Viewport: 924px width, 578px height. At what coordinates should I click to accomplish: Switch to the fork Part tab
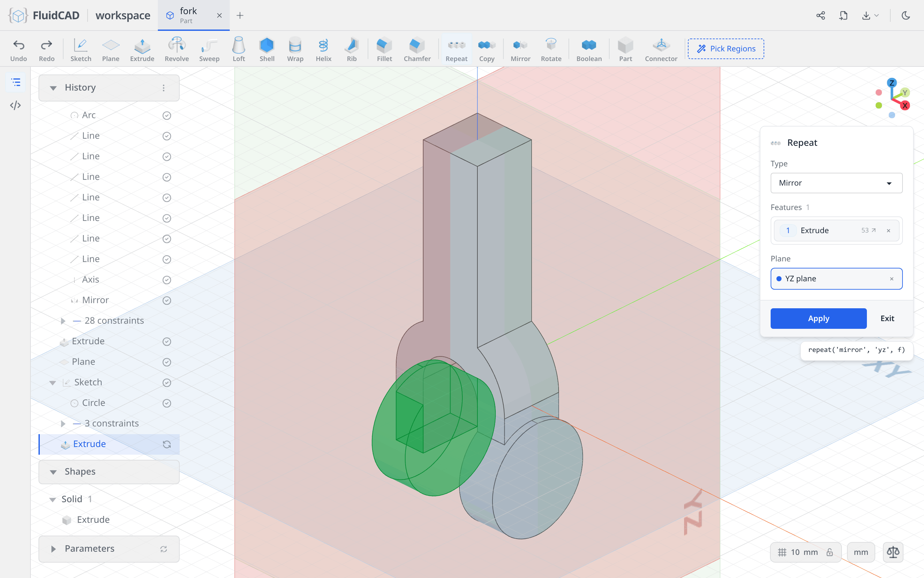(x=193, y=15)
